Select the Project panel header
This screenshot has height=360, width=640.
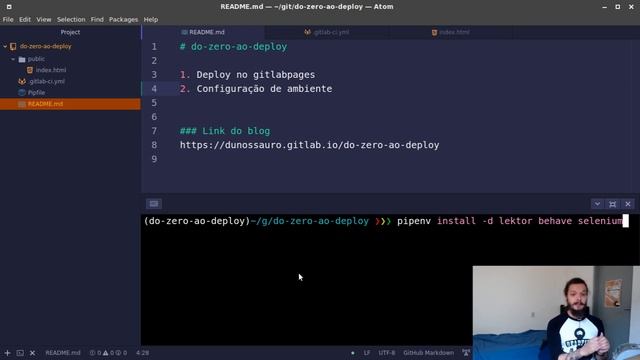(x=70, y=32)
